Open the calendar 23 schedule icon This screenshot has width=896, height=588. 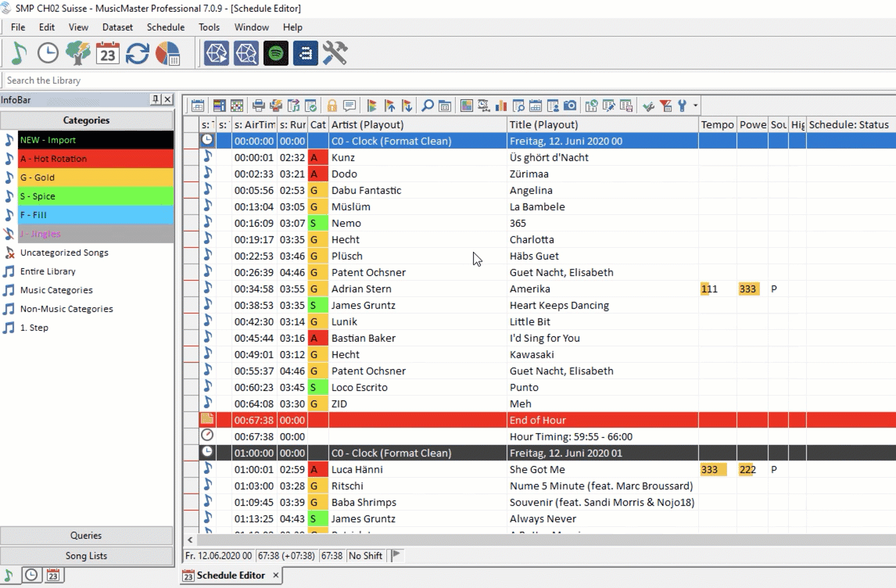point(107,54)
